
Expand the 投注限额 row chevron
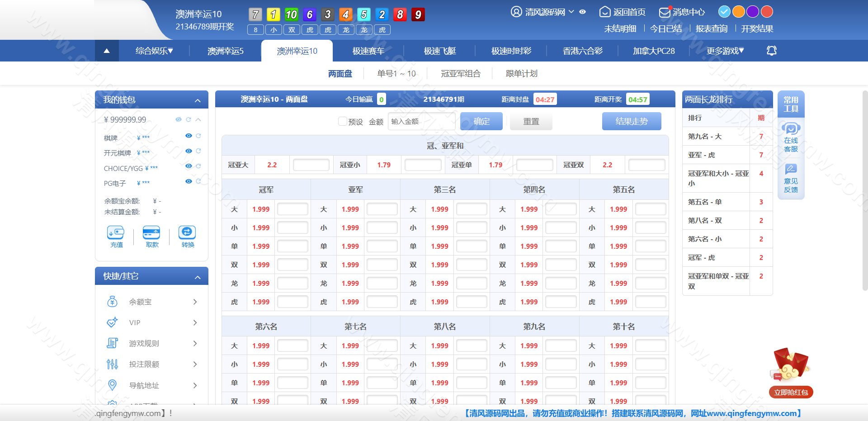[195, 364]
